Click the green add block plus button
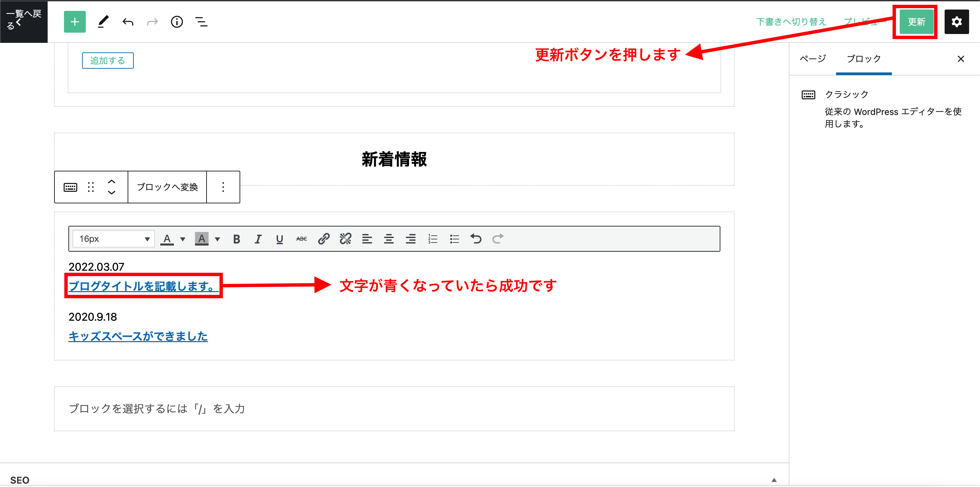 (75, 22)
